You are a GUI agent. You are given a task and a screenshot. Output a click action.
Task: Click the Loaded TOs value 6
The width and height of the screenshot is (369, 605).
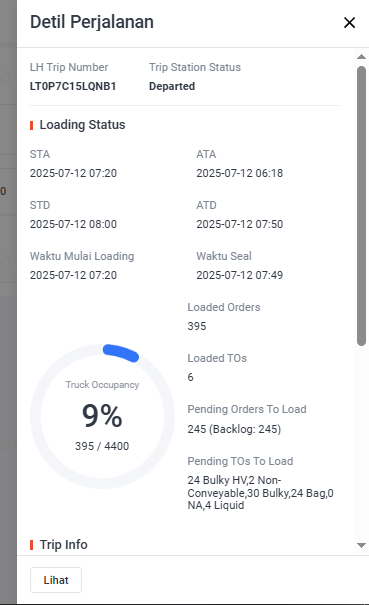coord(191,377)
